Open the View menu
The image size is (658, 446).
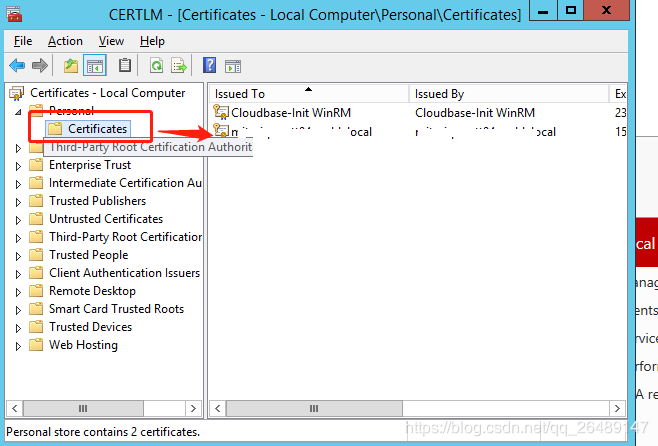pos(111,41)
